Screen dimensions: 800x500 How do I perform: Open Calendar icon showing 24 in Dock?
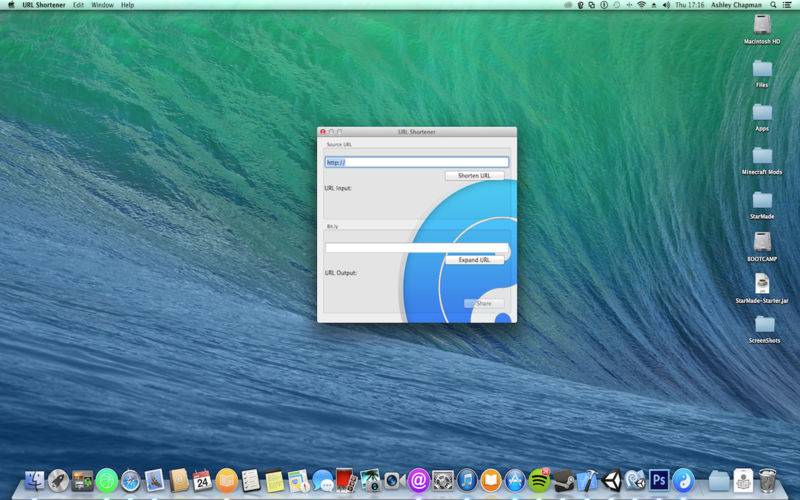click(203, 481)
